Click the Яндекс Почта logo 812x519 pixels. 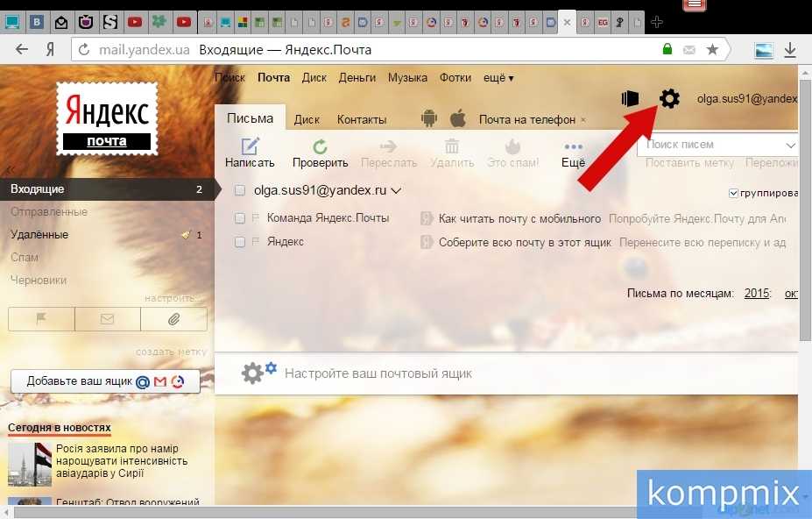(x=107, y=118)
